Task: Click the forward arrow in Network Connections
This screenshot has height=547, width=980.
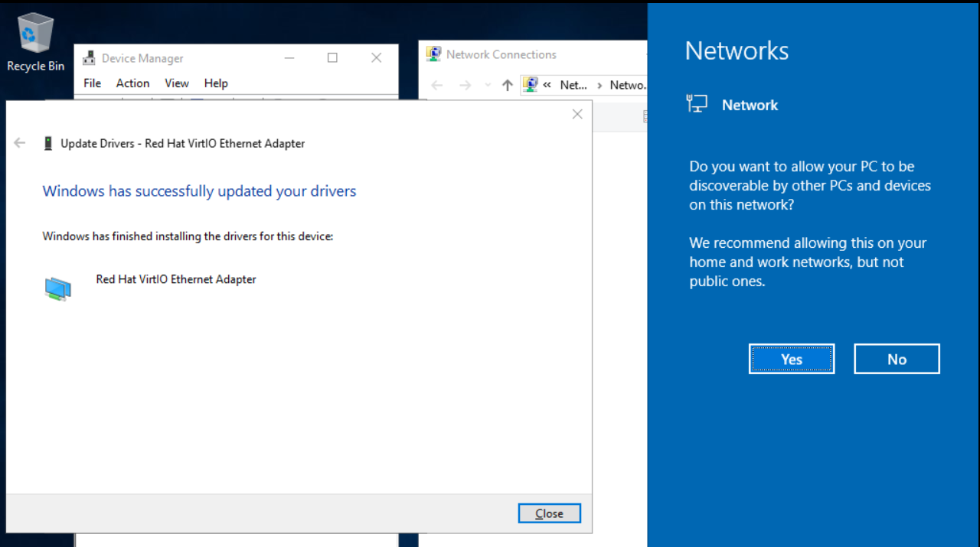Action: pyautogui.click(x=465, y=85)
